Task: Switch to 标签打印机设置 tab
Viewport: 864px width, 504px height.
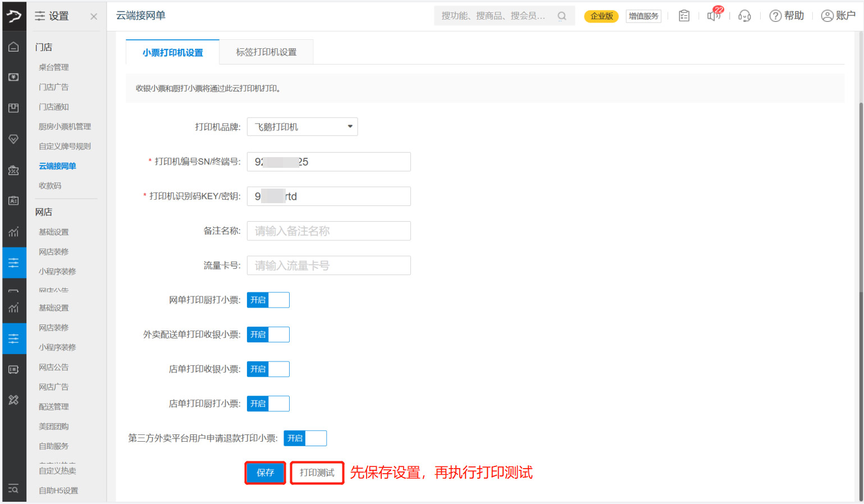Action: click(266, 52)
